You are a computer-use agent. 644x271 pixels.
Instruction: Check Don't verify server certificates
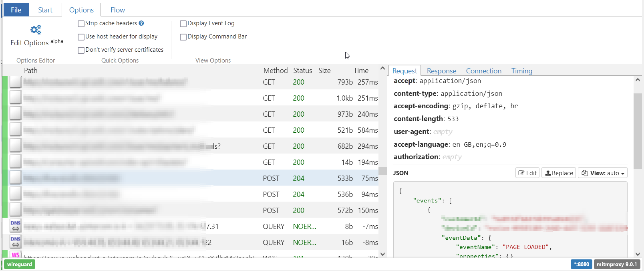click(81, 50)
